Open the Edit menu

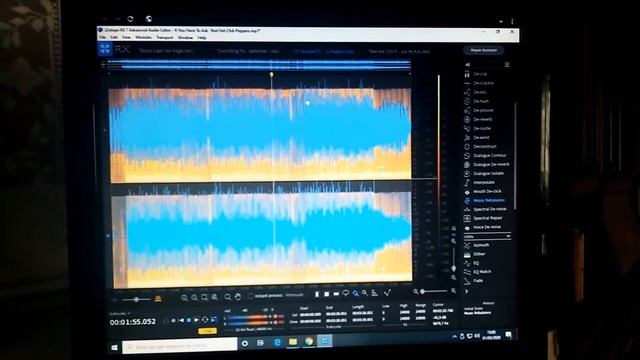tap(114, 38)
